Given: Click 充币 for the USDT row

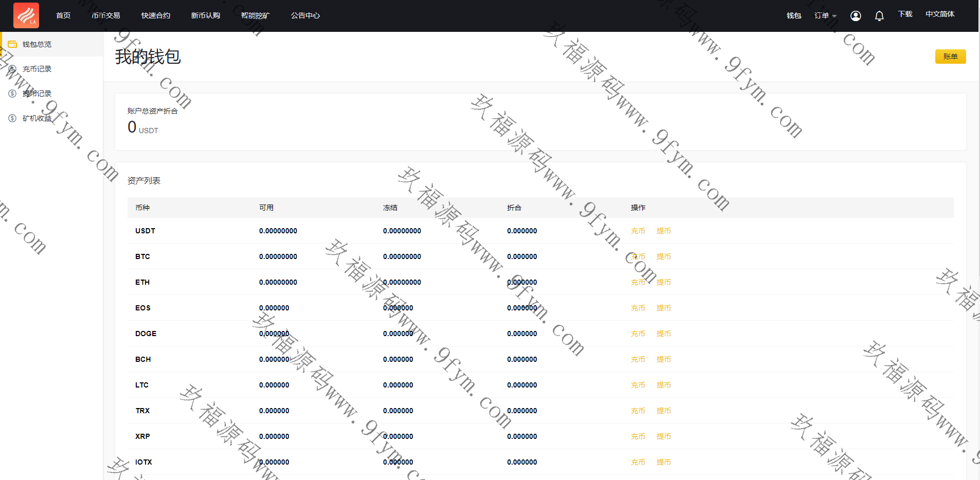Looking at the screenshot, I should [638, 231].
